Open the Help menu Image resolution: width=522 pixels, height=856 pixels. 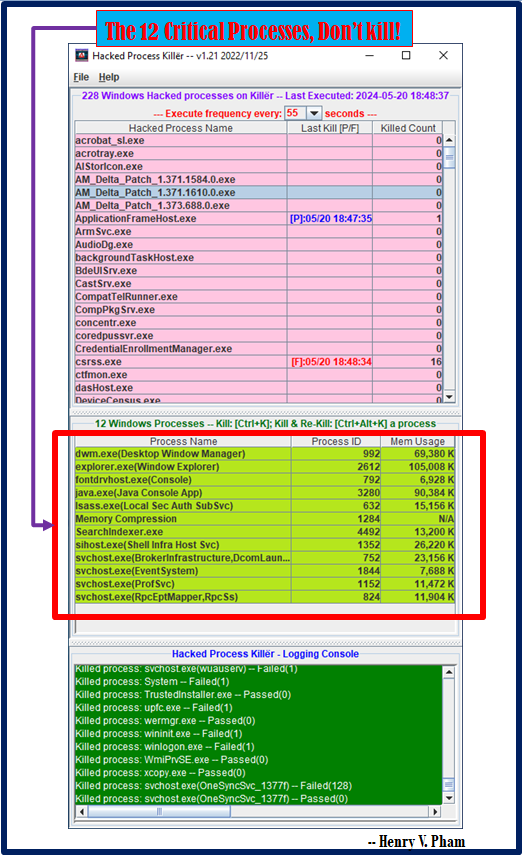pyautogui.click(x=109, y=77)
